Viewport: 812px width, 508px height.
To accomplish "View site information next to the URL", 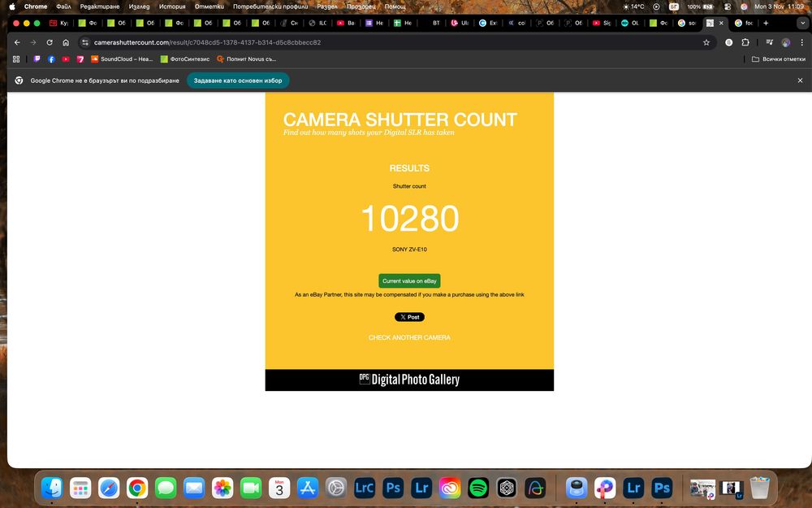I will (85, 42).
